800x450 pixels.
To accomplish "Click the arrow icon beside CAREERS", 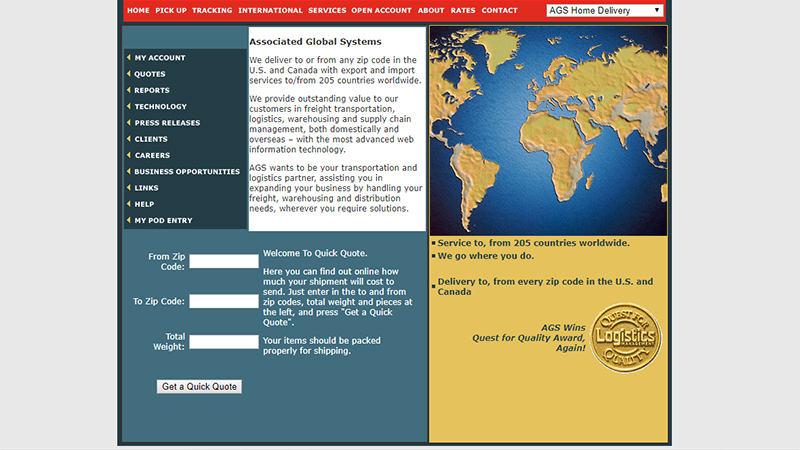I will (129, 155).
